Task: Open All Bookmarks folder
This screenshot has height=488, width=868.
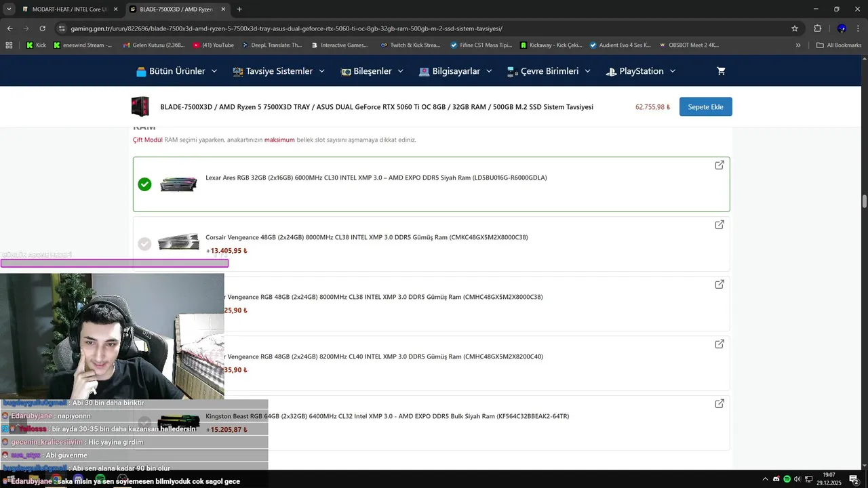Action: (839, 45)
